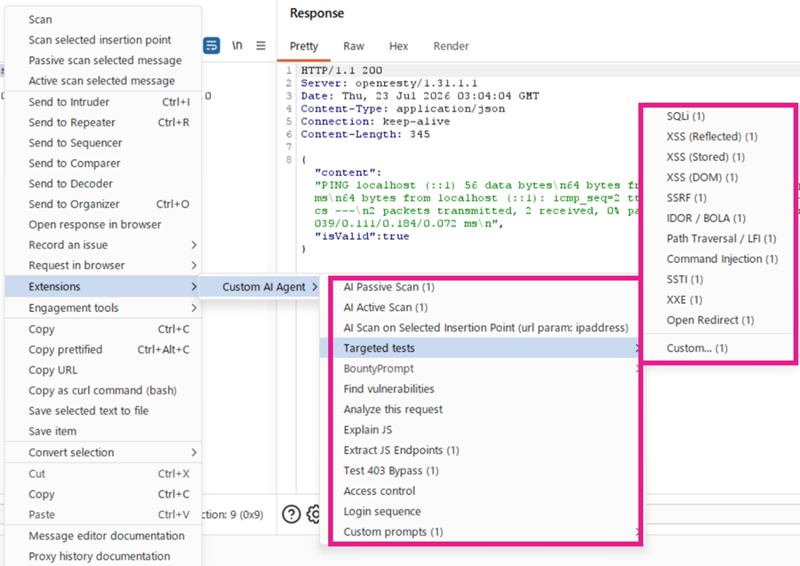Switch to the Hex response tab
The width and height of the screenshot is (800, 566).
398,46
